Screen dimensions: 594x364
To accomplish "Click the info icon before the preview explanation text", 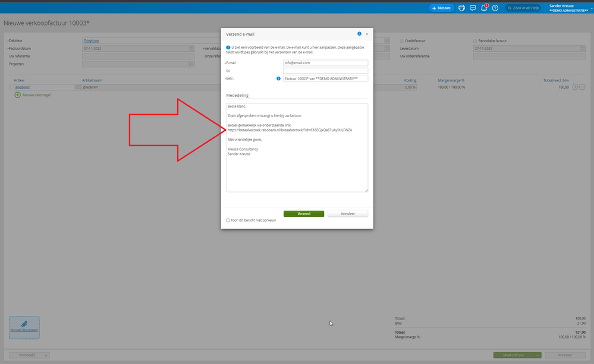I will (228, 48).
